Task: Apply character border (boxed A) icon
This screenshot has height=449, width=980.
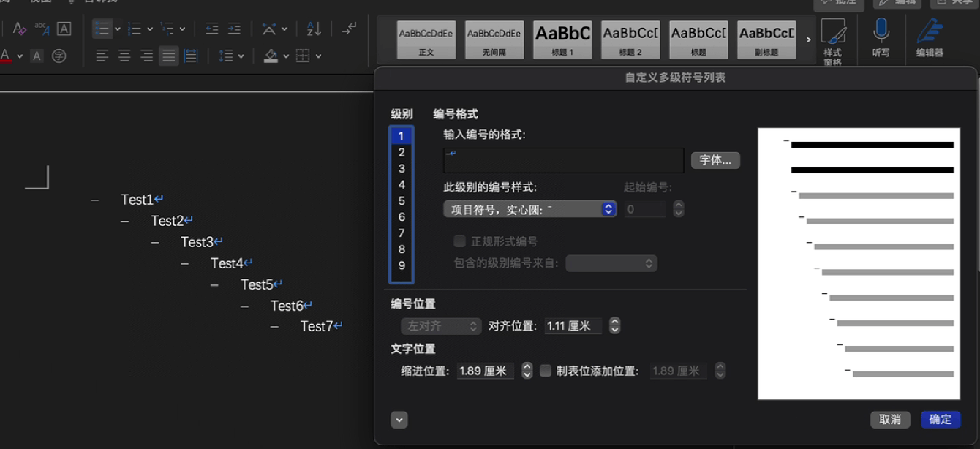Action: click(x=64, y=29)
